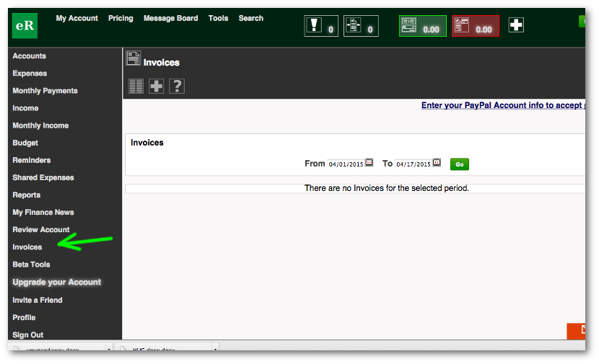Show the invoice list view icon
Screen dimensions: 599x364
[x=136, y=86]
